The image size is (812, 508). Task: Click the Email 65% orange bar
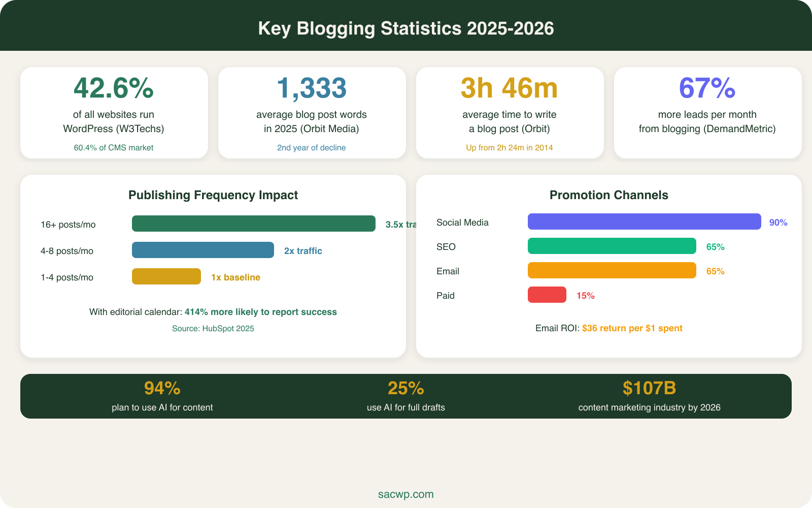[612, 270]
